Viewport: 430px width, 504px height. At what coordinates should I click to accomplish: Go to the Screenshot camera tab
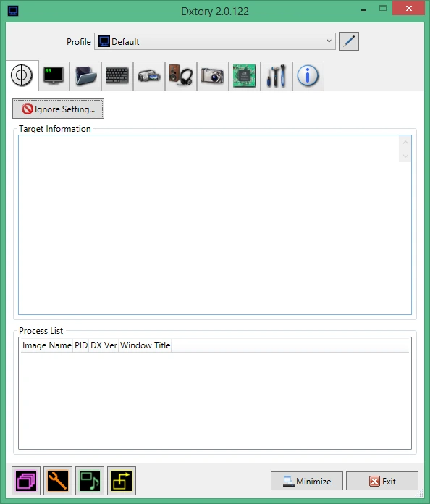pos(212,76)
